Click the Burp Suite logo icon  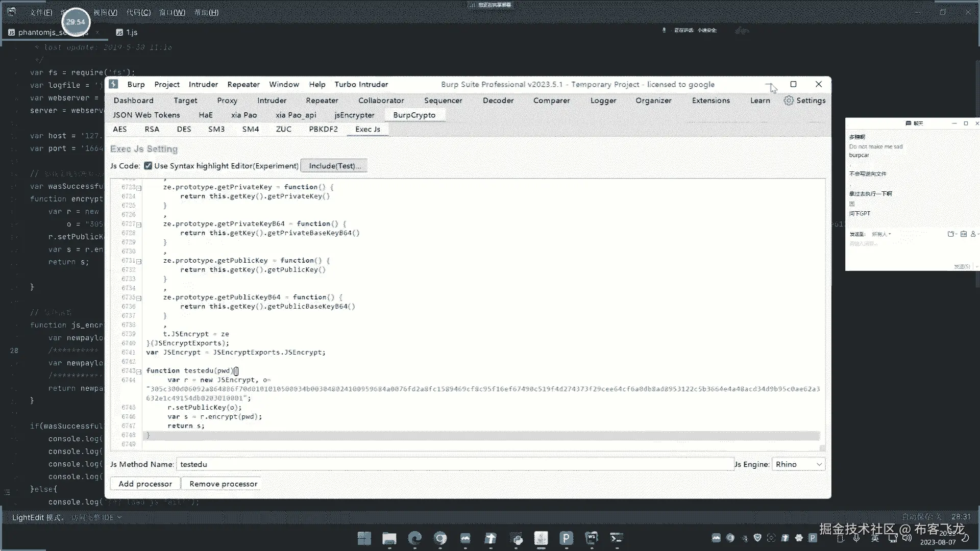pyautogui.click(x=113, y=84)
